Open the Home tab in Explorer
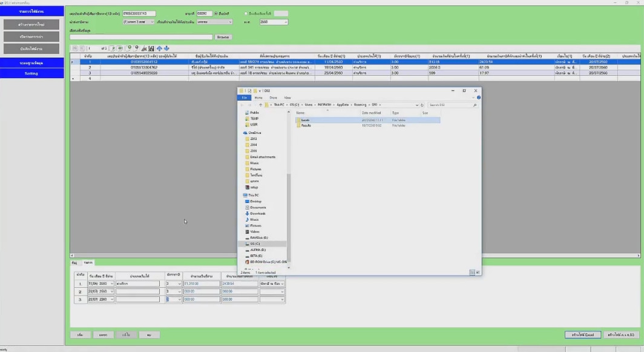This screenshot has width=644, height=352. (x=258, y=98)
